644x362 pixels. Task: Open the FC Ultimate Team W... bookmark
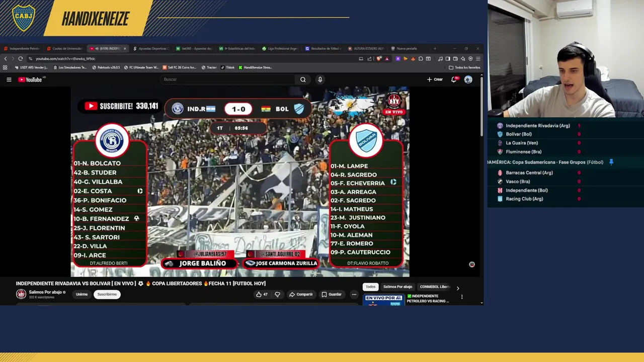click(141, 67)
